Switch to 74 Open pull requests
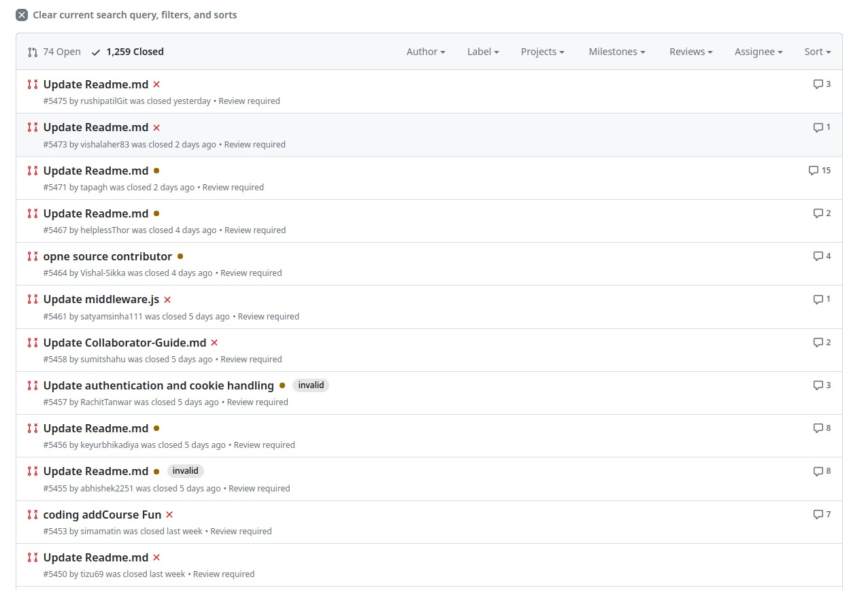The width and height of the screenshot is (868, 590). [54, 52]
